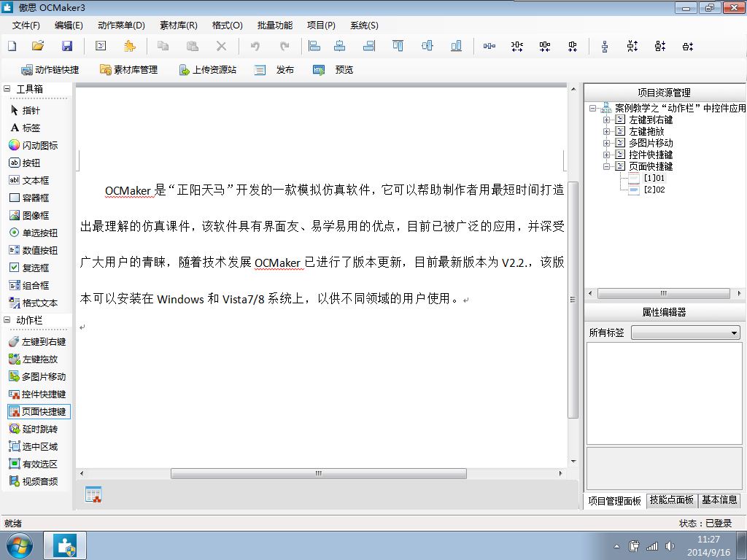This screenshot has height=560, width=747.
Task: Click project tree horizontal scrollbar thumb
Action: coord(664,293)
